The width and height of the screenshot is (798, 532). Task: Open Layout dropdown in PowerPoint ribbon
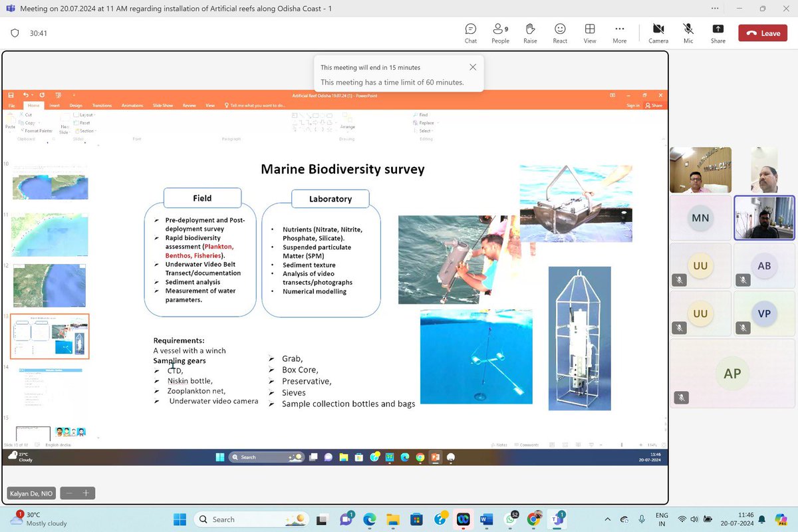click(x=85, y=114)
